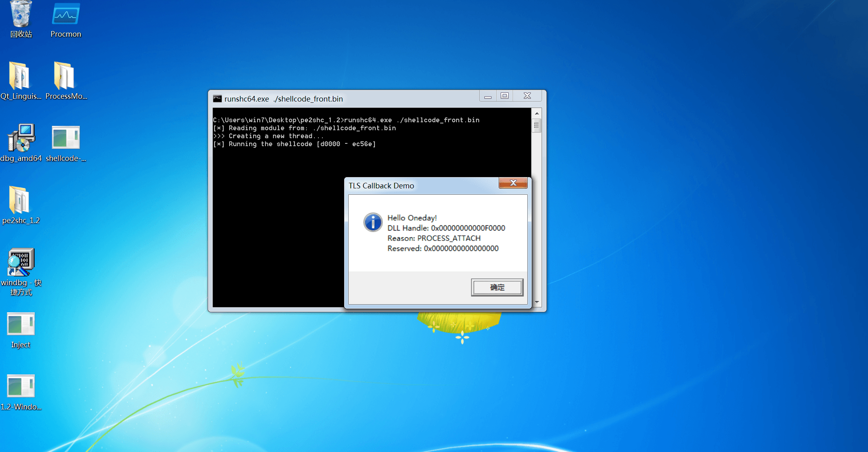Launch the windbg shortcut icon
The height and width of the screenshot is (452, 868).
pos(21,262)
